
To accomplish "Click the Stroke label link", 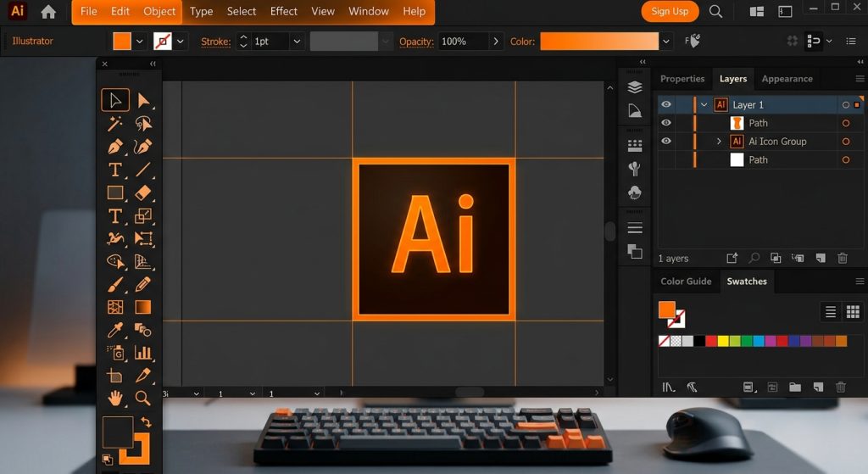I will tap(215, 42).
